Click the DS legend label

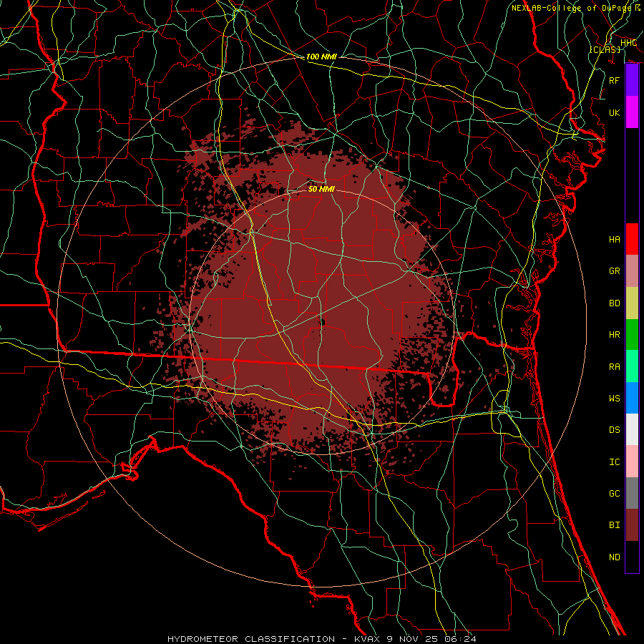[x=615, y=429]
